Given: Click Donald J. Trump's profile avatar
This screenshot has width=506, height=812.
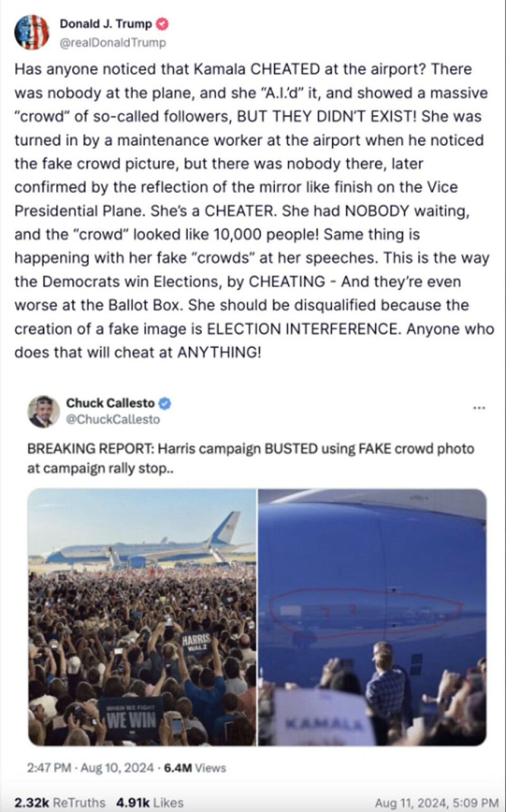Looking at the screenshot, I should [32, 32].
